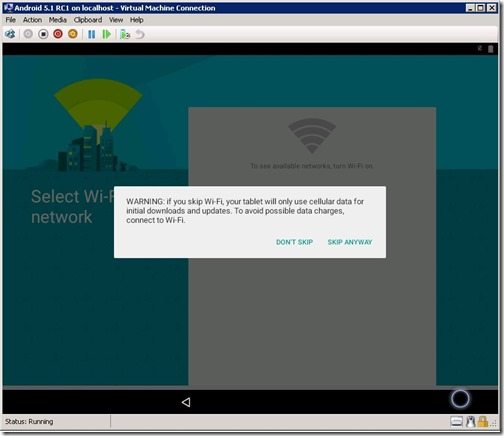
Task: Tap the circular home button on nav bar
Action: pyautogui.click(x=460, y=399)
